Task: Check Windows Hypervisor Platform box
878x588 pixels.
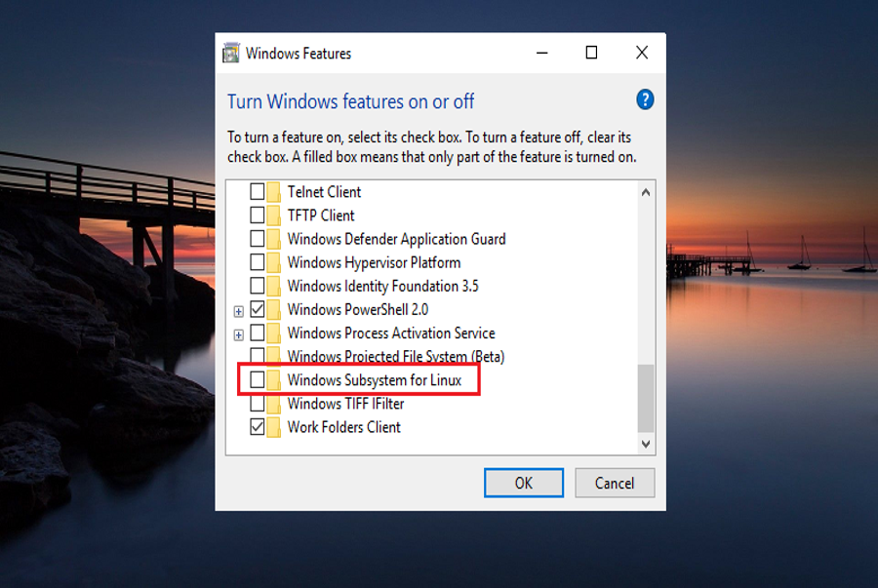Action: [x=257, y=262]
